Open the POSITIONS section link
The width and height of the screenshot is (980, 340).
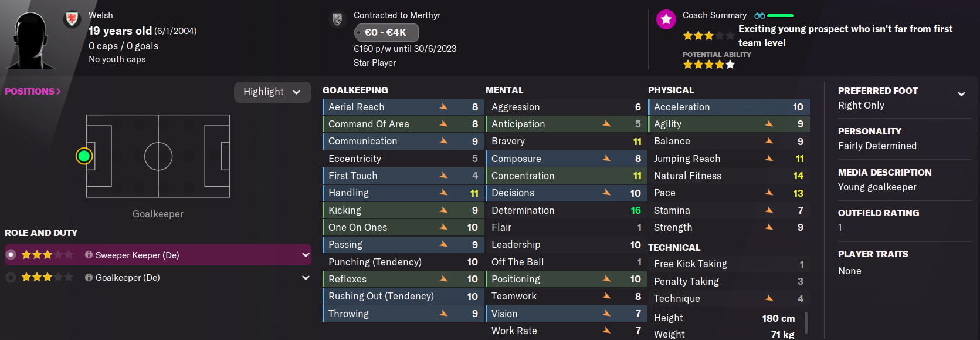pyautogui.click(x=33, y=91)
